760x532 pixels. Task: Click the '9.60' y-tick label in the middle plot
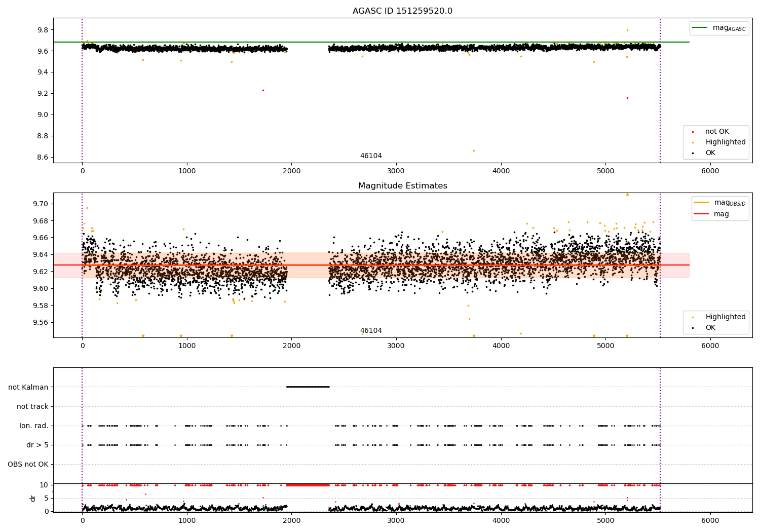(41, 289)
